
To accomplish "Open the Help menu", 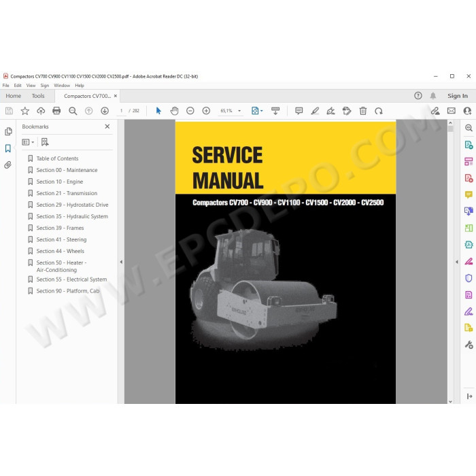I will pos(80,86).
